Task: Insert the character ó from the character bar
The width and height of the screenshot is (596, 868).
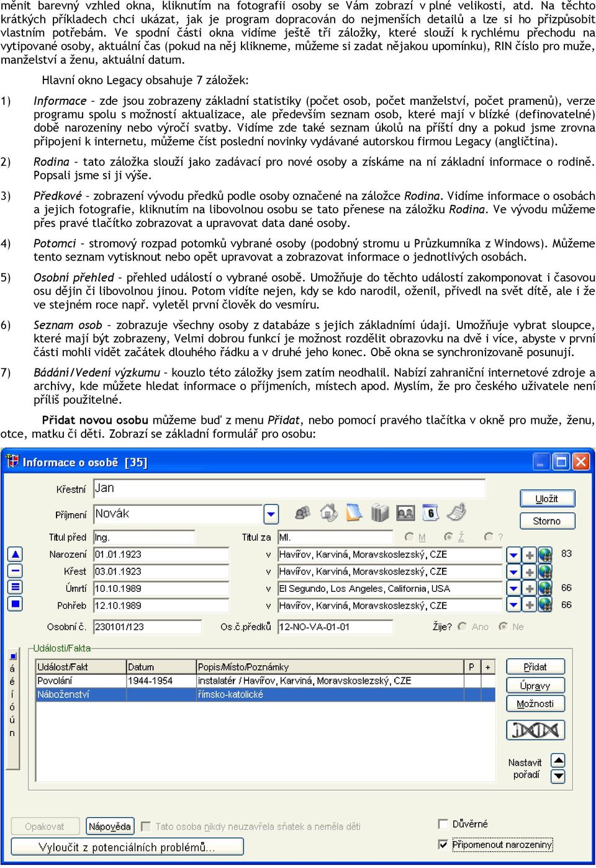Action: tap(12, 707)
